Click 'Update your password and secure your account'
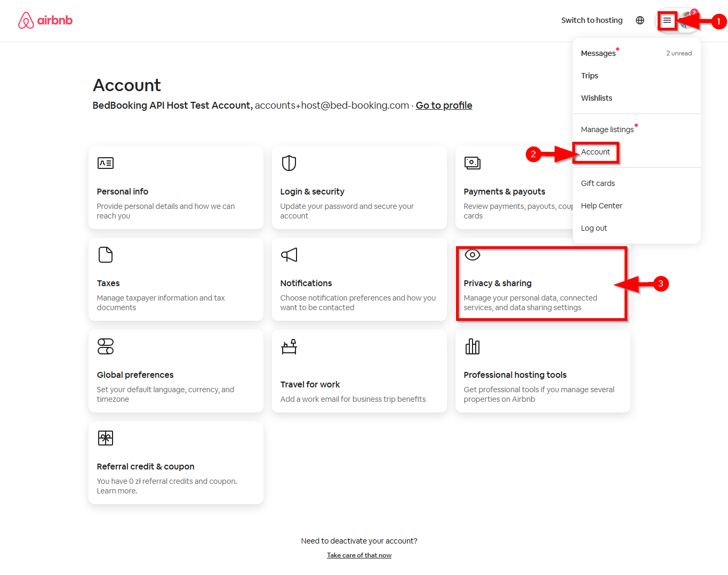The width and height of the screenshot is (728, 575). tap(347, 211)
